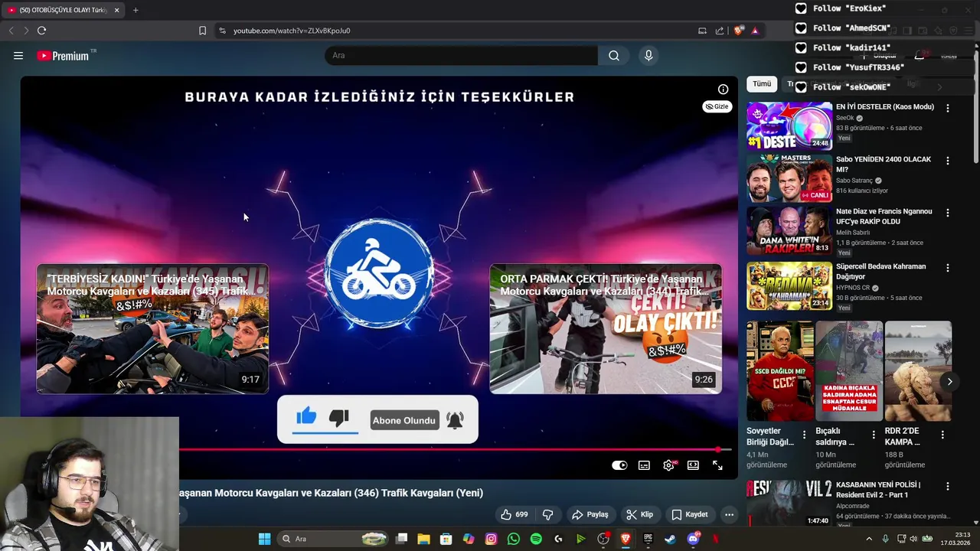Viewport: 980px width, 551px height.
Task: Select the YouTube browser tab
Action: click(64, 10)
